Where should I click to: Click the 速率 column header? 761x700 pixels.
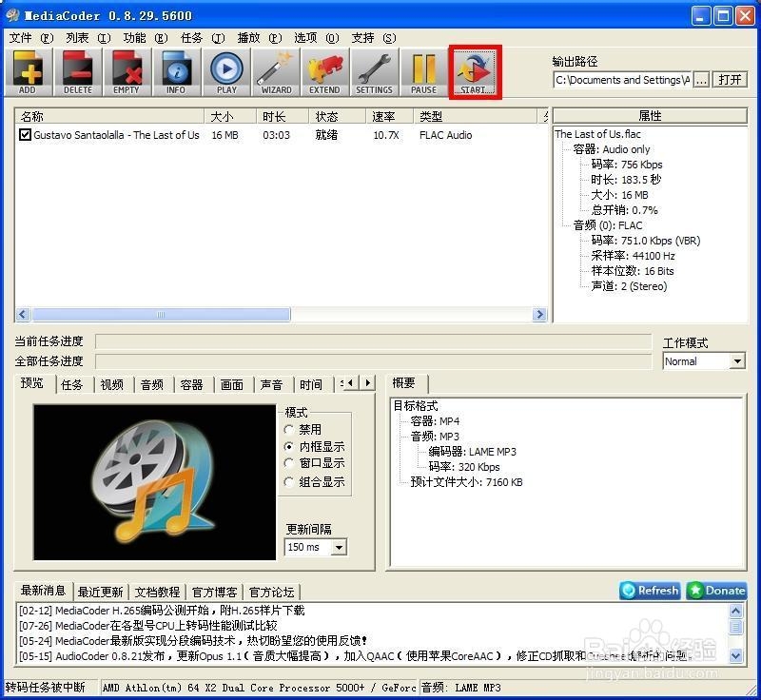coord(390,116)
